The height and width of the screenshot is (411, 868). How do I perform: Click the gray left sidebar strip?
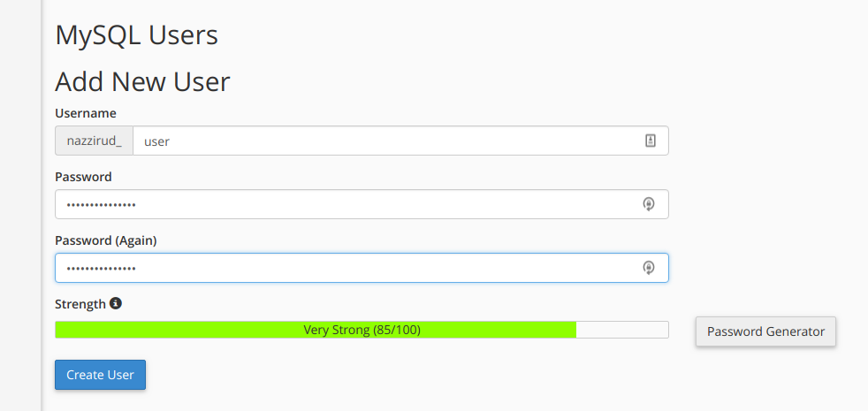20,205
